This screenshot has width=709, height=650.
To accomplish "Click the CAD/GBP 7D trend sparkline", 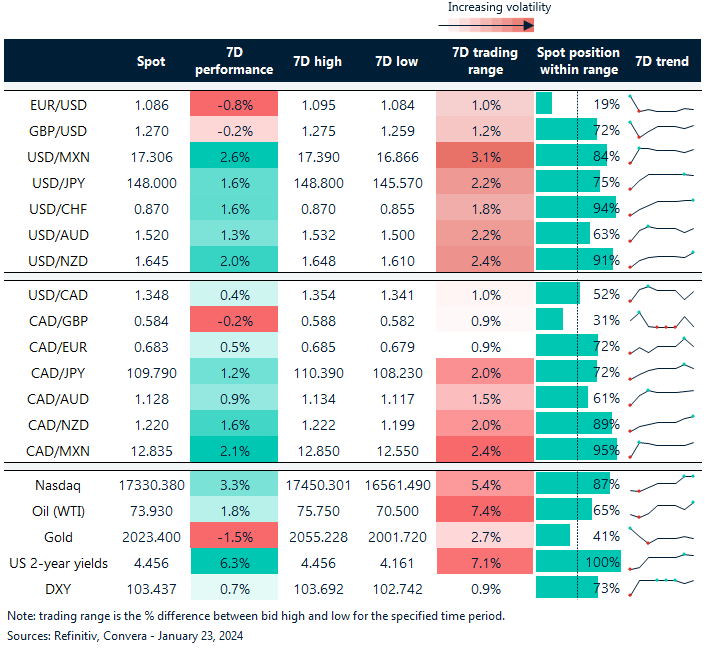I will click(660, 321).
